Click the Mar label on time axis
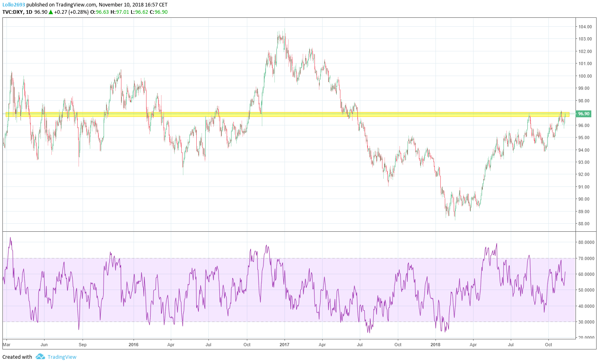 pyautogui.click(x=6, y=345)
